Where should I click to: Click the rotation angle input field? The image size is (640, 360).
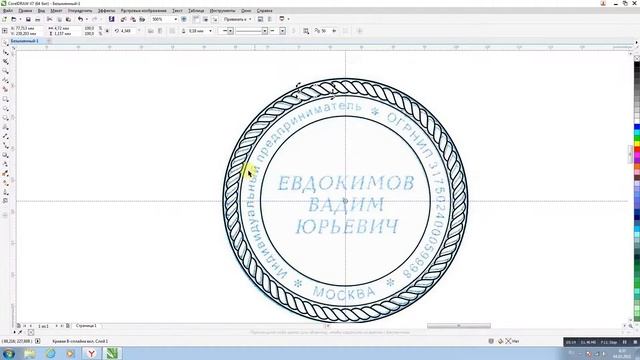(128, 31)
